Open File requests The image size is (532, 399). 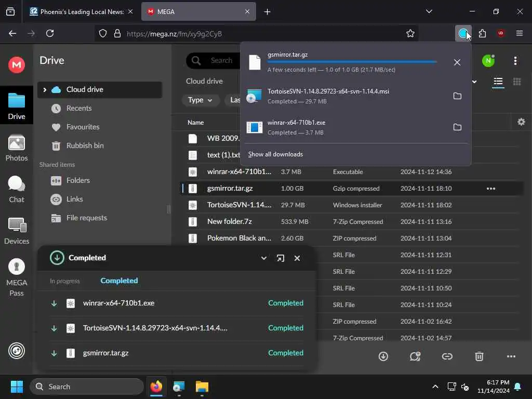point(87,218)
